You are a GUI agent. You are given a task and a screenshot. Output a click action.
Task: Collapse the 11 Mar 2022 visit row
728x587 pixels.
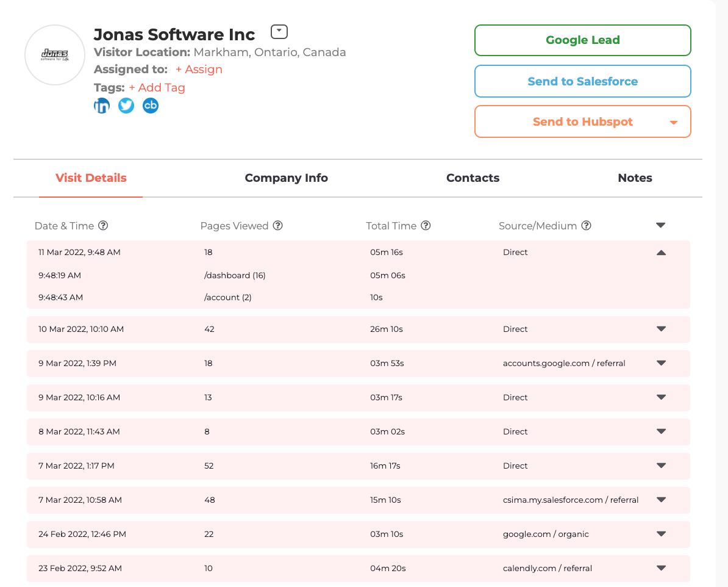pyautogui.click(x=661, y=253)
